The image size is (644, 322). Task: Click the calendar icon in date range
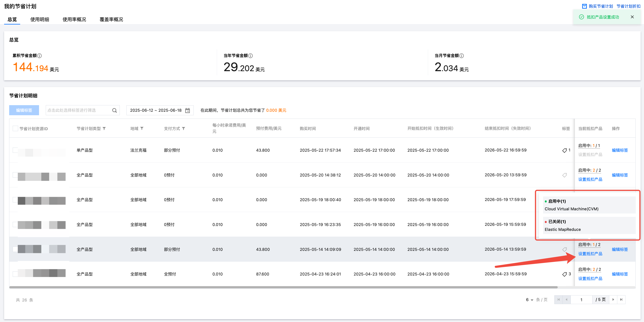point(187,111)
